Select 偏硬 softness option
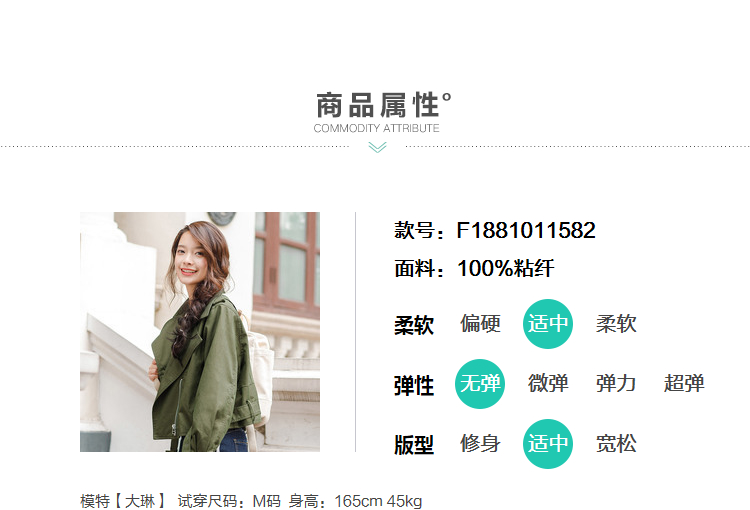Image resolution: width=750 pixels, height=510 pixels. 480,324
